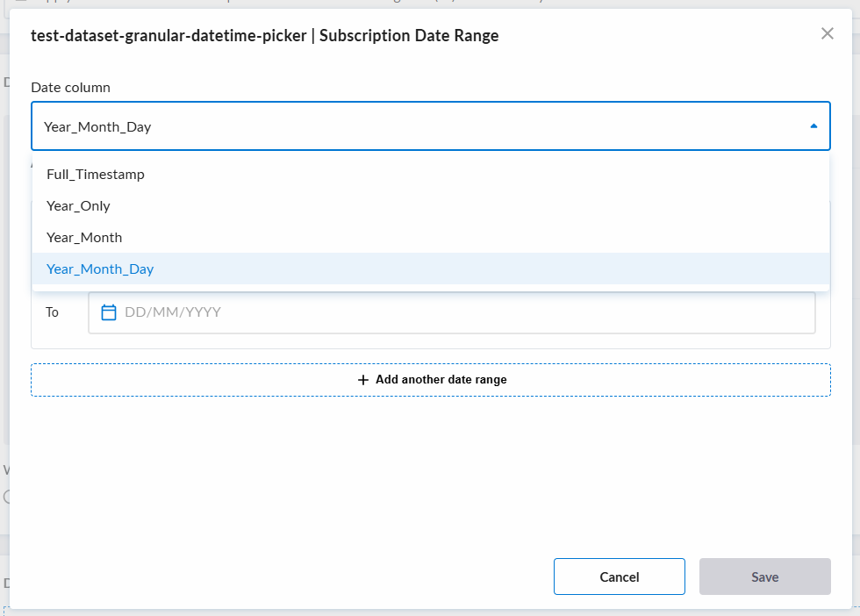860x616 pixels.
Task: Save the subscription date range
Action: point(764,577)
